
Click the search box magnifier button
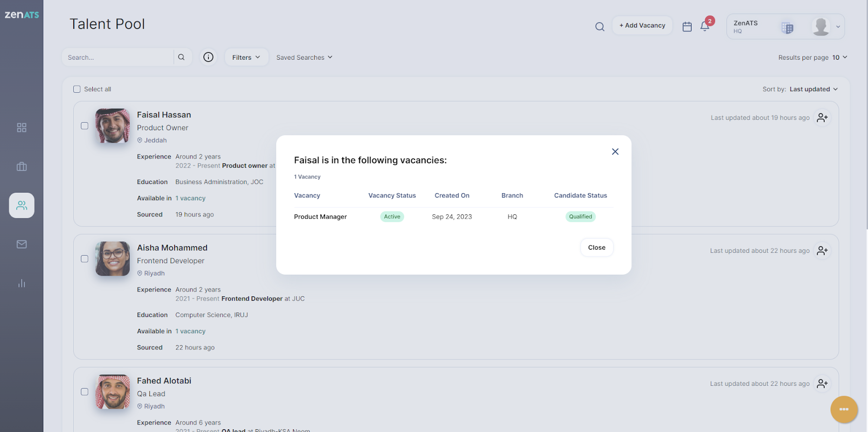(x=181, y=57)
